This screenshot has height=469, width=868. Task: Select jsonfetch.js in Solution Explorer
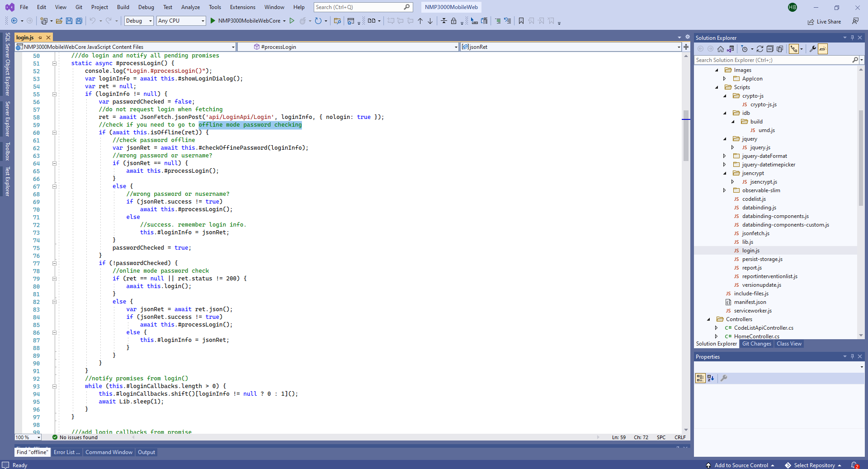pos(755,233)
